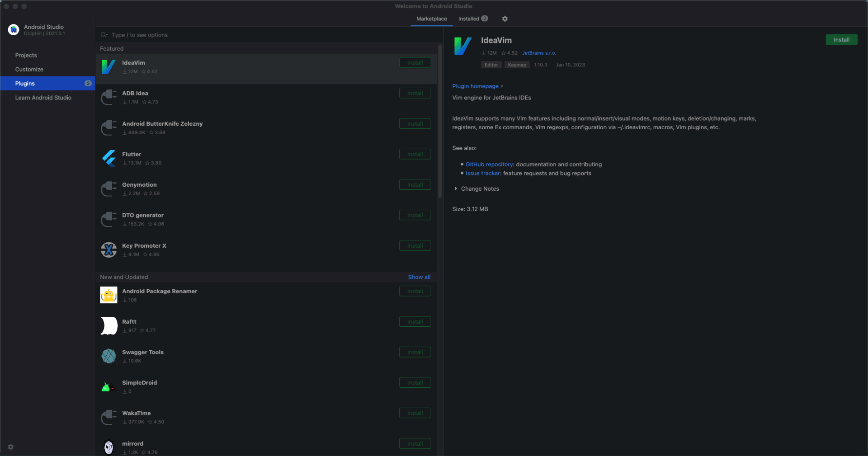Screen dimensions: 868x456
Task: Click the mirrord plugin icon
Action: [x=108, y=447]
